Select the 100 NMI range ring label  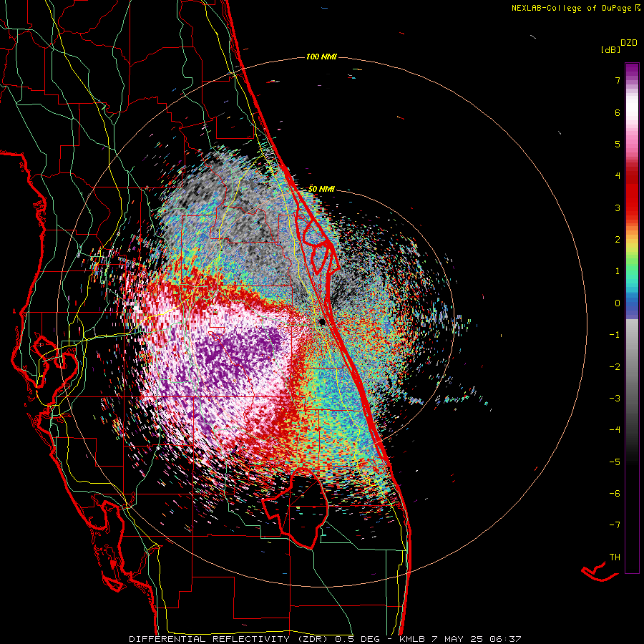point(321,57)
